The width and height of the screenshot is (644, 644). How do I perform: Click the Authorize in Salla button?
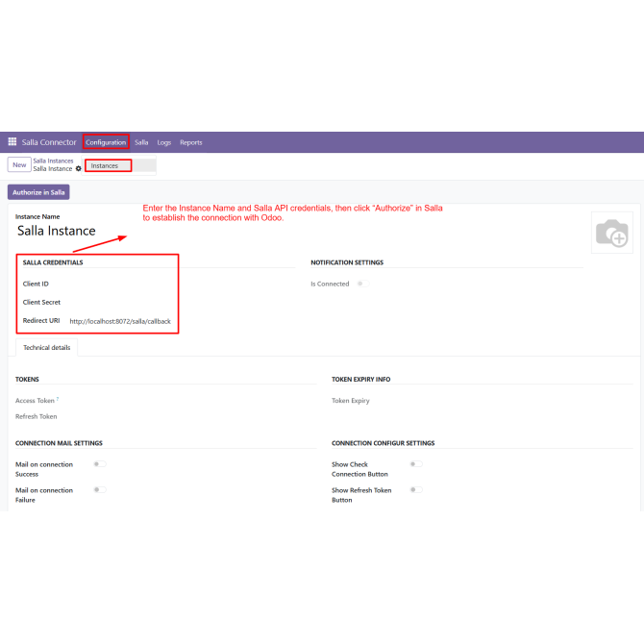tap(38, 192)
